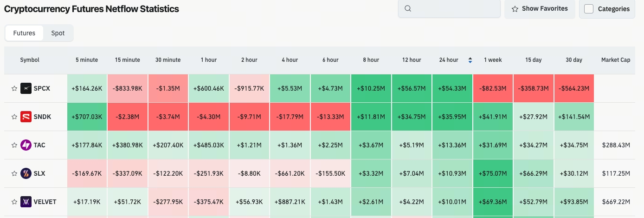Click the TAC coin logo
644x218 pixels.
pyautogui.click(x=26, y=145)
